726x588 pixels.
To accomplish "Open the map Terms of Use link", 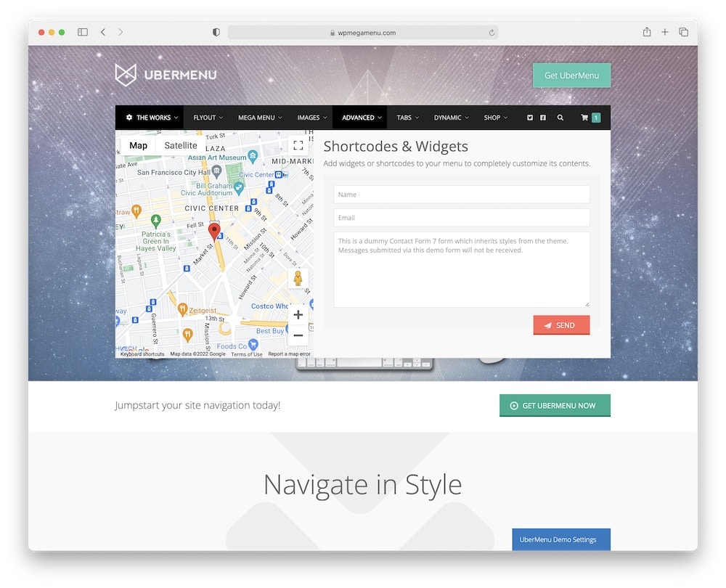I will click(x=246, y=354).
